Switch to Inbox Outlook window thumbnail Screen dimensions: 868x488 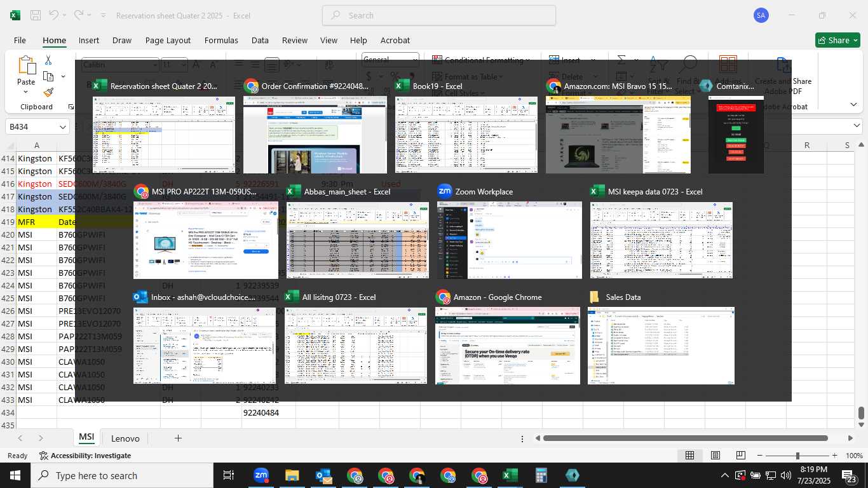206,346
